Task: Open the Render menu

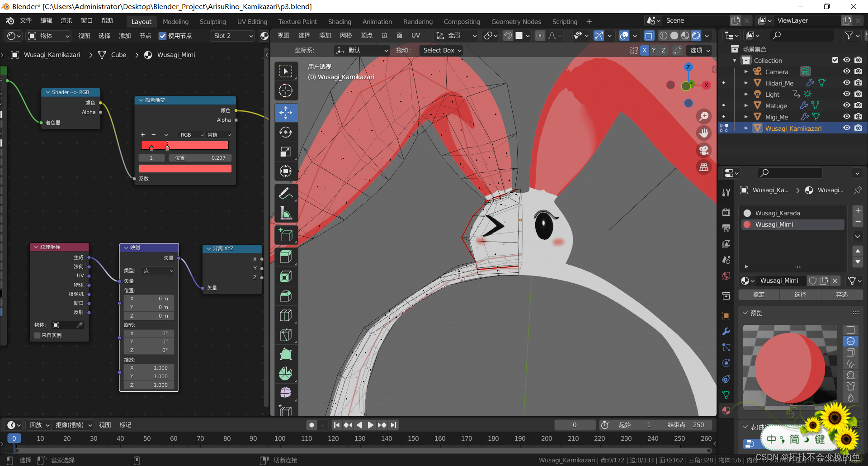Action: [x=66, y=20]
